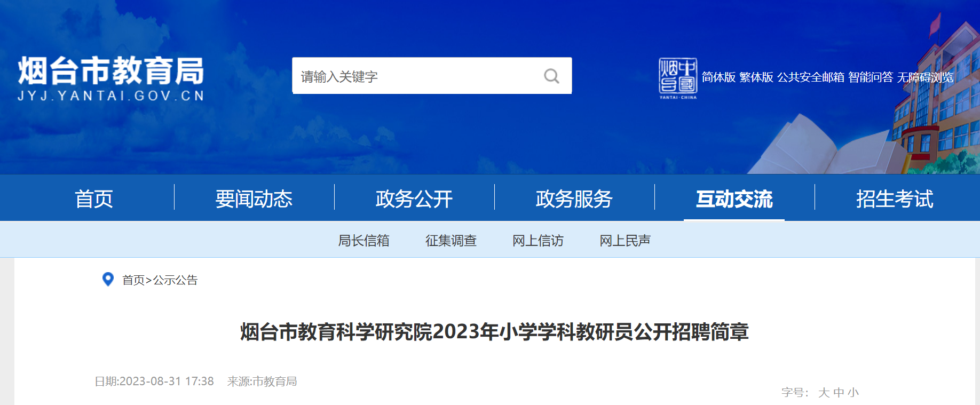Set font size to 大
980x405 pixels.
pyautogui.click(x=824, y=393)
